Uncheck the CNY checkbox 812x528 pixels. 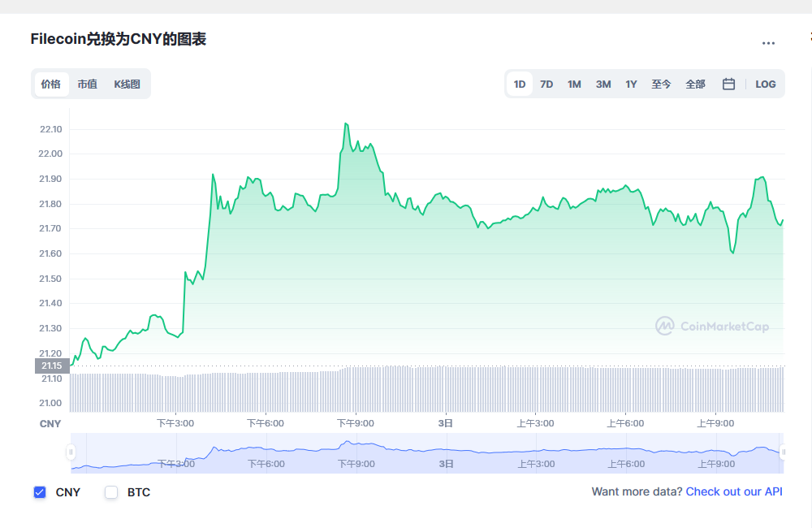tap(40, 492)
